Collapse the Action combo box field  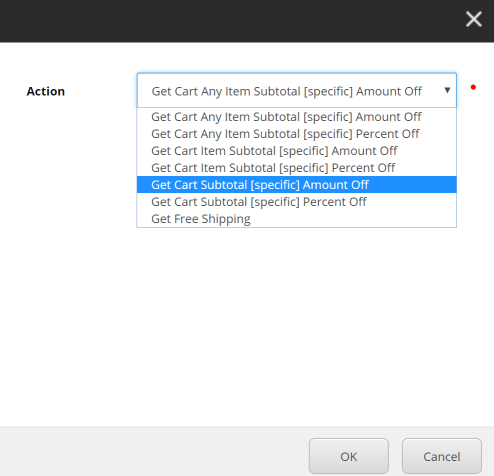[296, 90]
